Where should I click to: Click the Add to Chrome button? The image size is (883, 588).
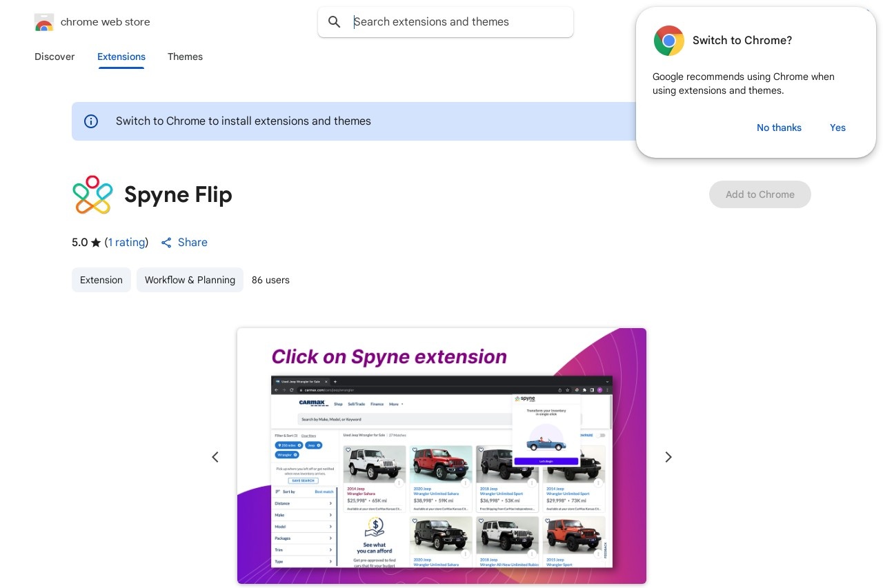(x=760, y=194)
